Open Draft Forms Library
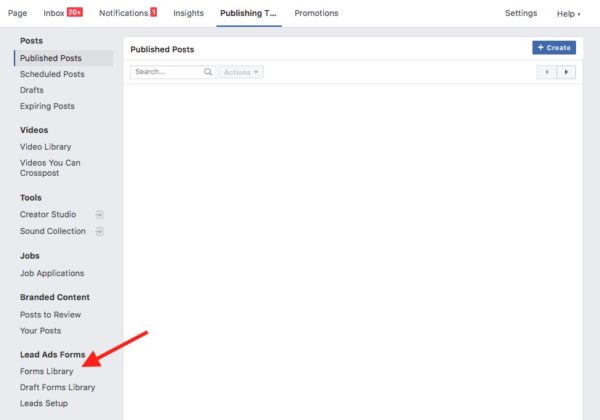600x420 pixels. 57,387
